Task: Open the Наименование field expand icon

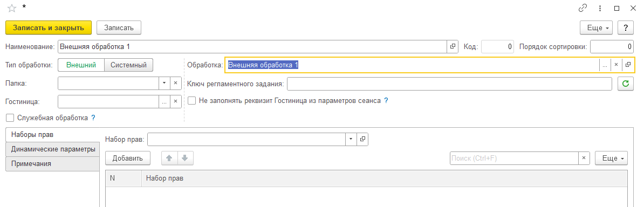Action: point(453,47)
